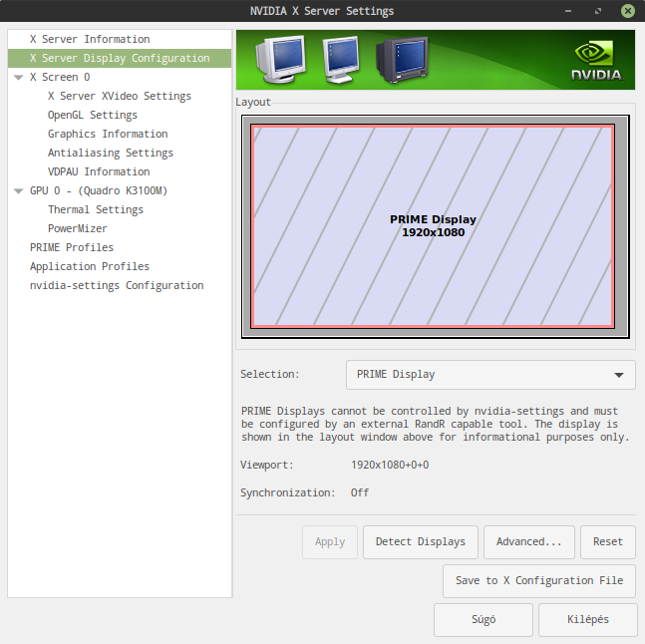Select PRIME Display 1920x1080 in layout
Image resolution: width=645 pixels, height=644 pixels.
[x=433, y=226]
